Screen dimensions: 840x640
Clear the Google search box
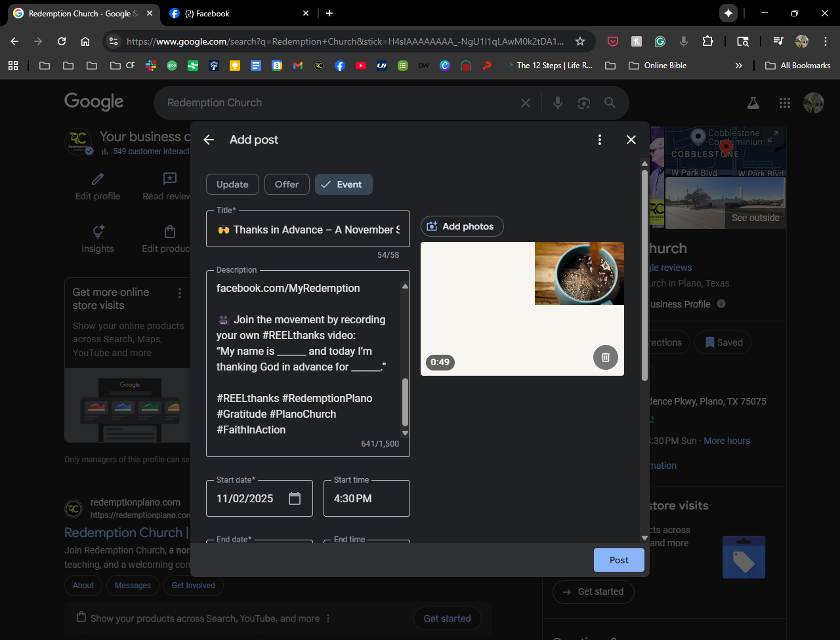525,103
